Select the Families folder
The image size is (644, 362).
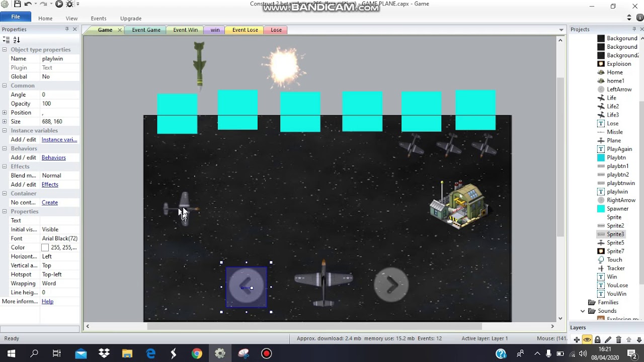pyautogui.click(x=608, y=303)
